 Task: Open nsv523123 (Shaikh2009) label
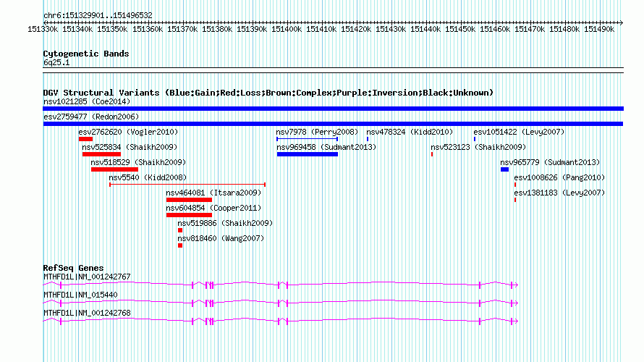point(478,147)
